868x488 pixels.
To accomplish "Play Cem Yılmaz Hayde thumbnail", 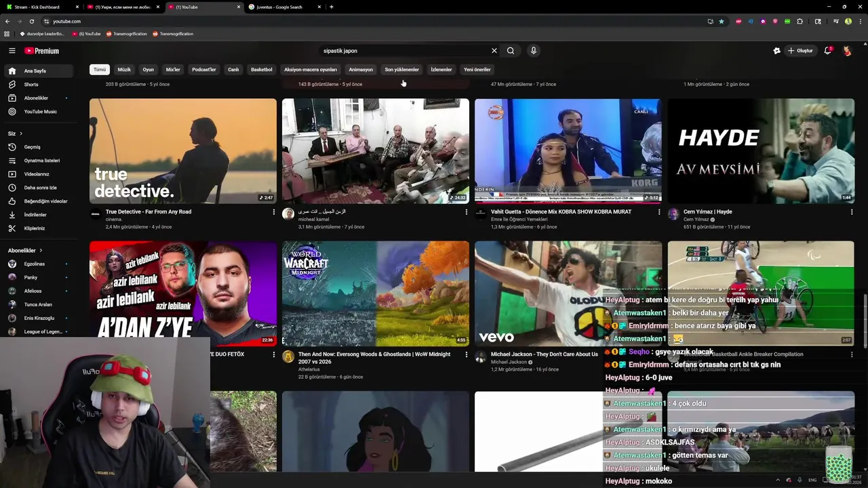I will (x=761, y=151).
